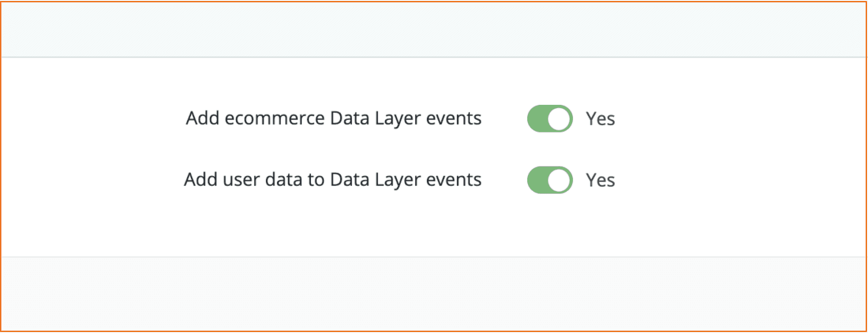Click the words 'Data Layer events' in the first row
The image size is (868, 333).
(406, 118)
